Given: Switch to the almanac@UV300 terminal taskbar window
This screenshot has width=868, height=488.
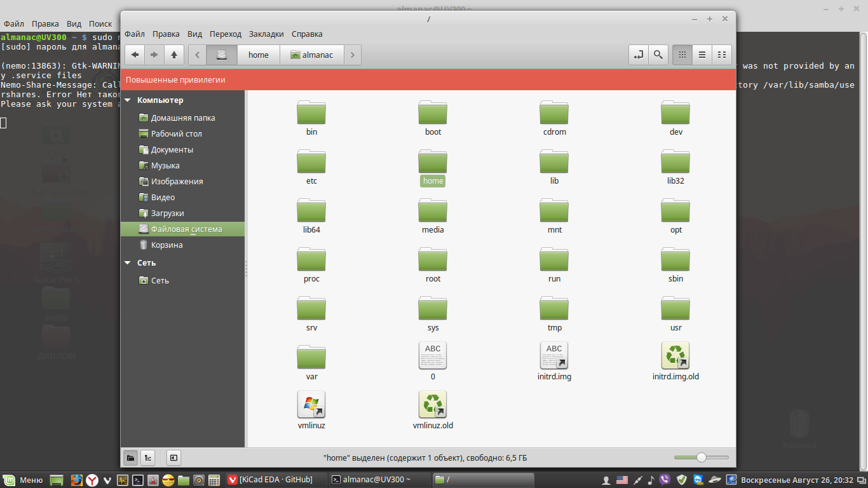Looking at the screenshot, I should click(x=379, y=480).
